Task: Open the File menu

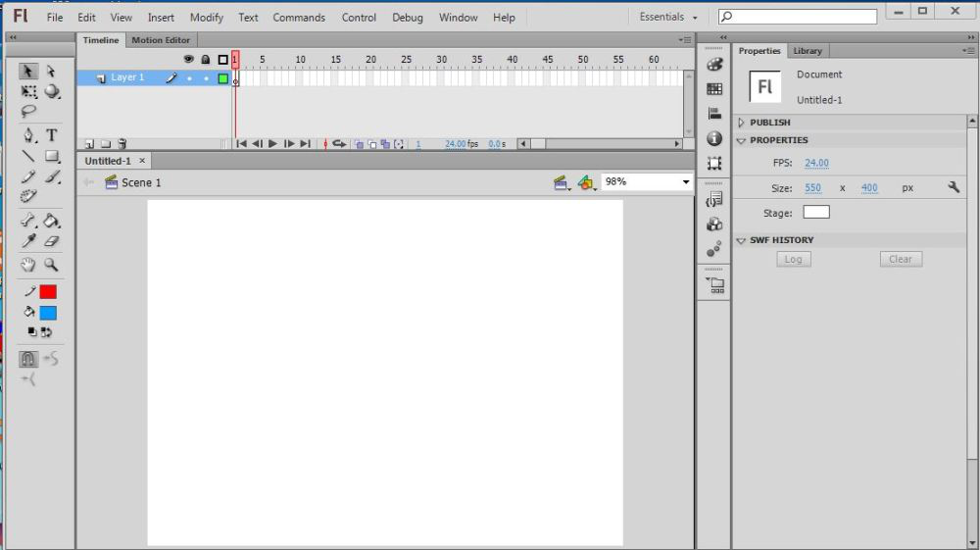Action: [54, 18]
